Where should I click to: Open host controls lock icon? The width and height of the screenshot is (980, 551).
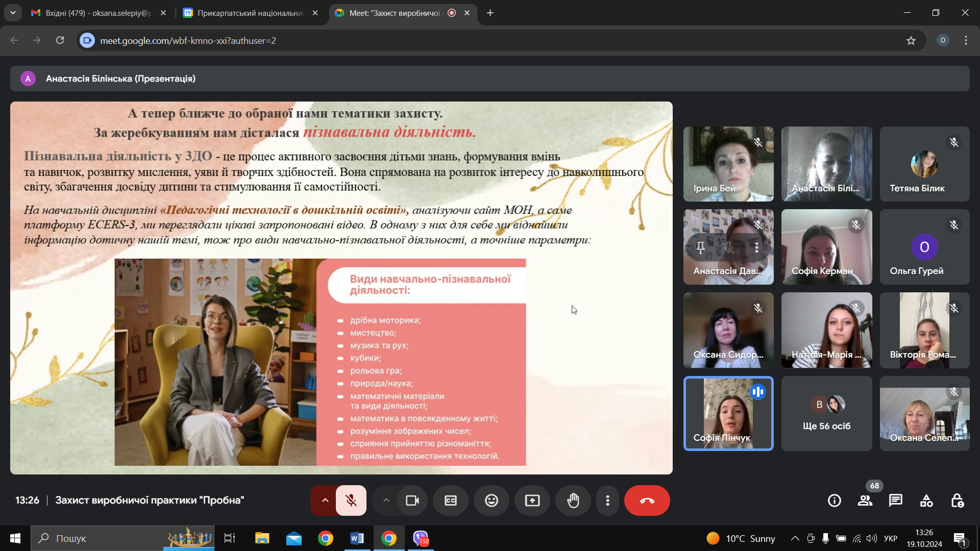click(x=957, y=500)
